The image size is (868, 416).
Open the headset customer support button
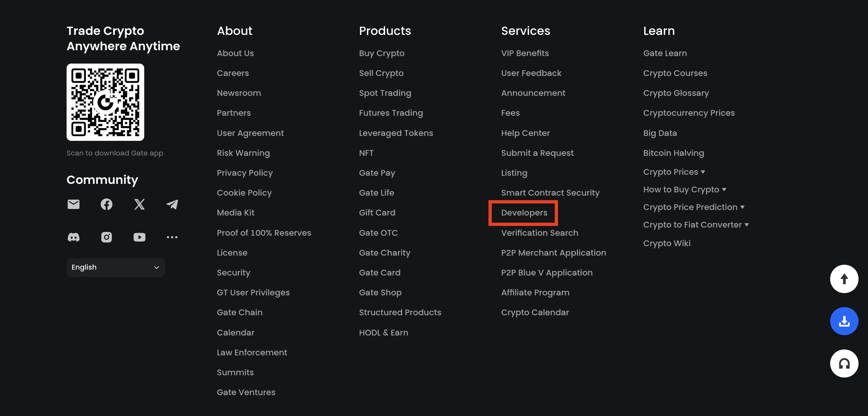pos(844,364)
